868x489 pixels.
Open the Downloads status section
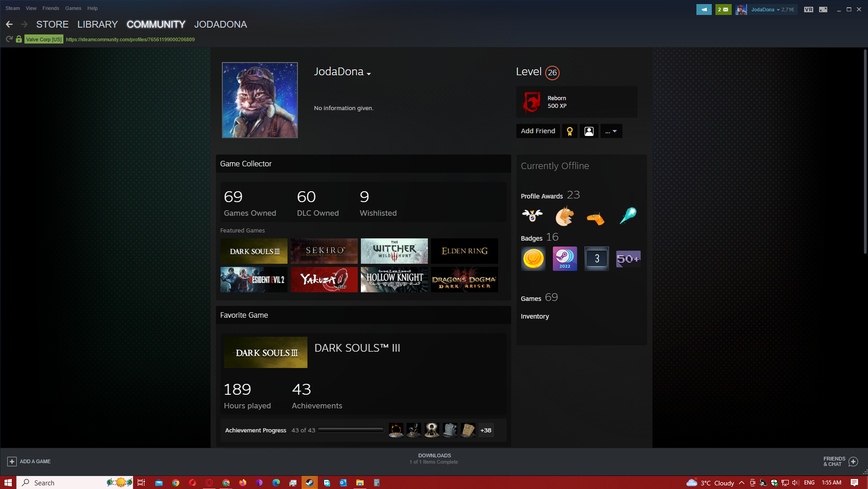point(434,459)
